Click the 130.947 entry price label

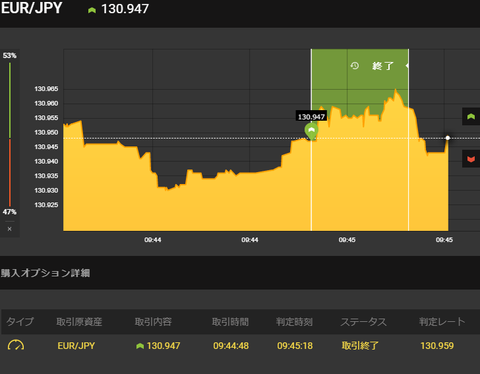tap(311, 117)
